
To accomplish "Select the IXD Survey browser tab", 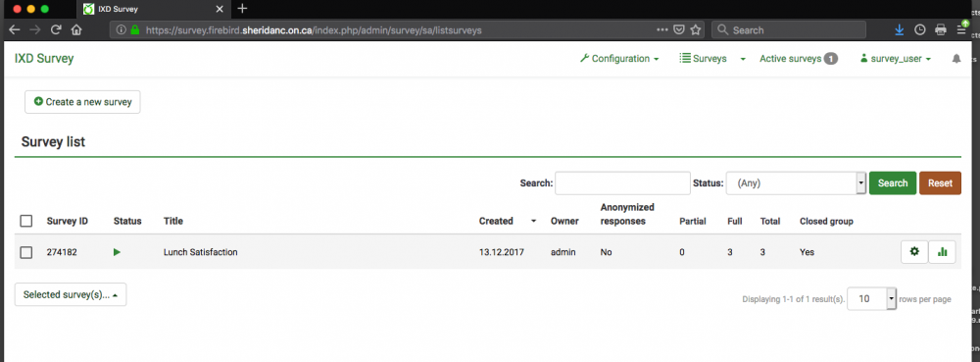I will tap(154, 9).
